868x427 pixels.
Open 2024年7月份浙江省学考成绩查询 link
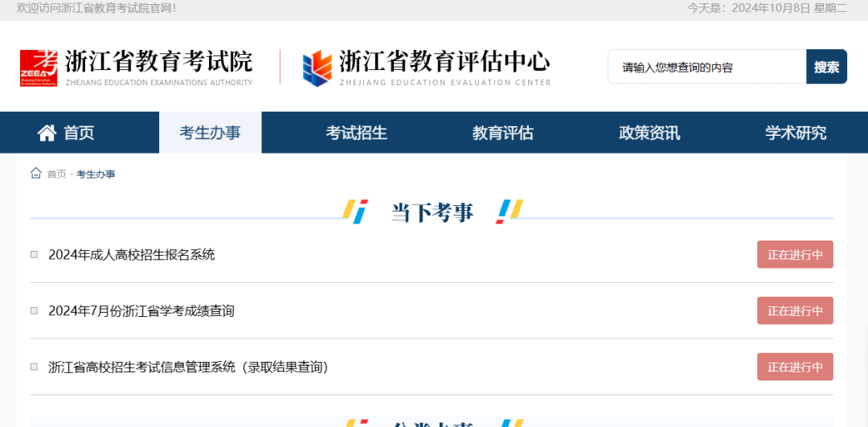coord(141,311)
